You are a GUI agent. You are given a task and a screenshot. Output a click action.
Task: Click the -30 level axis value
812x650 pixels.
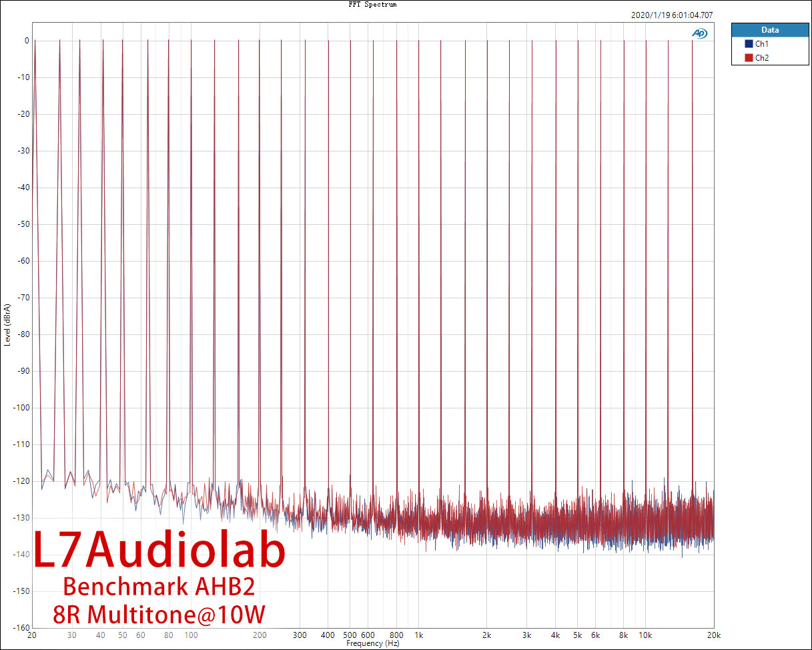click(23, 151)
